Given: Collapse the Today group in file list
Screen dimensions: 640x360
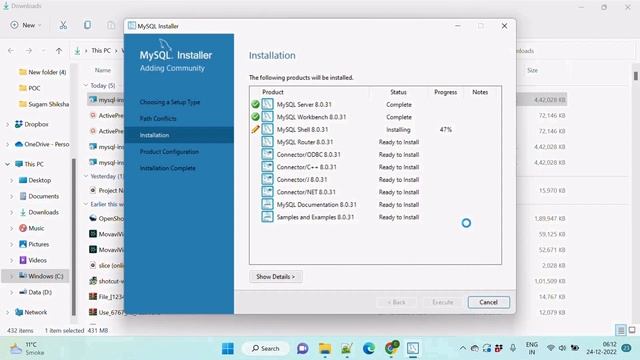Looking at the screenshot, I should pyautogui.click(x=86, y=85).
